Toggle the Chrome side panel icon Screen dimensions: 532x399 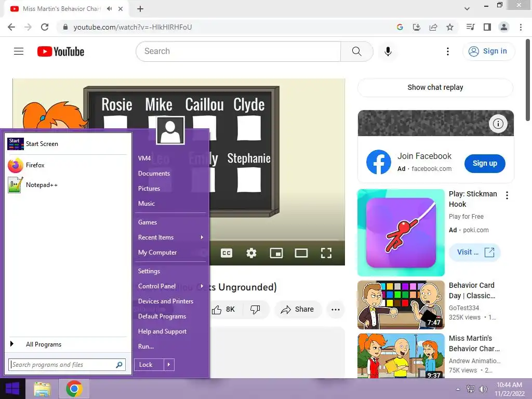(x=487, y=27)
